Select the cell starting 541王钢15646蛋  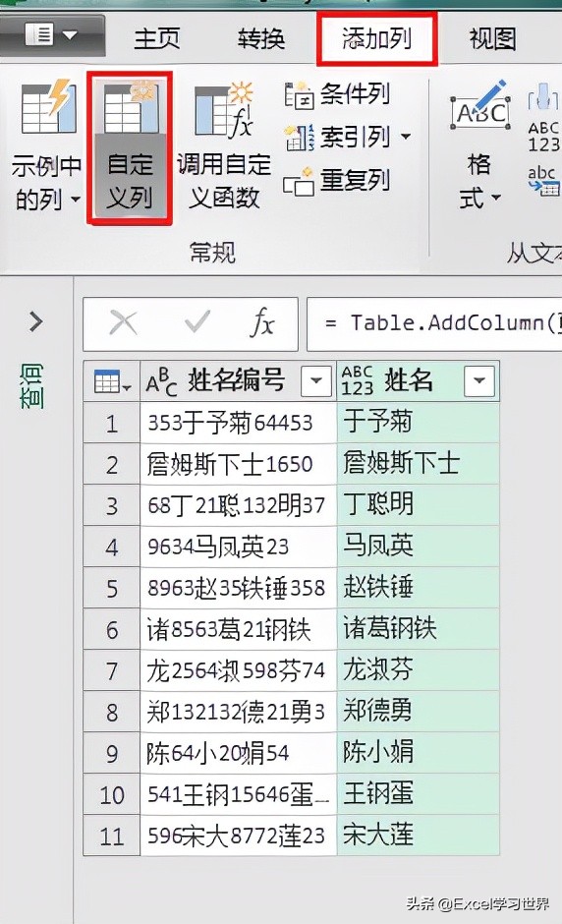(238, 794)
